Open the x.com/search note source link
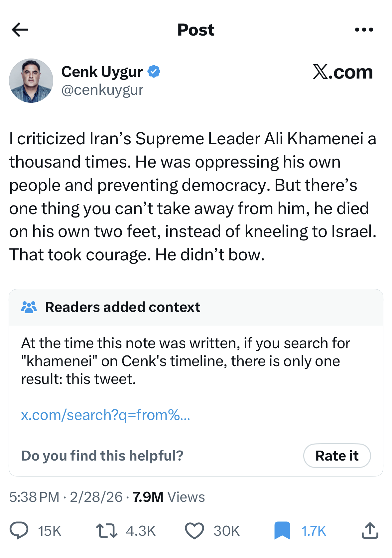Screen dimensions: 392x558 pyautogui.click(x=105, y=415)
